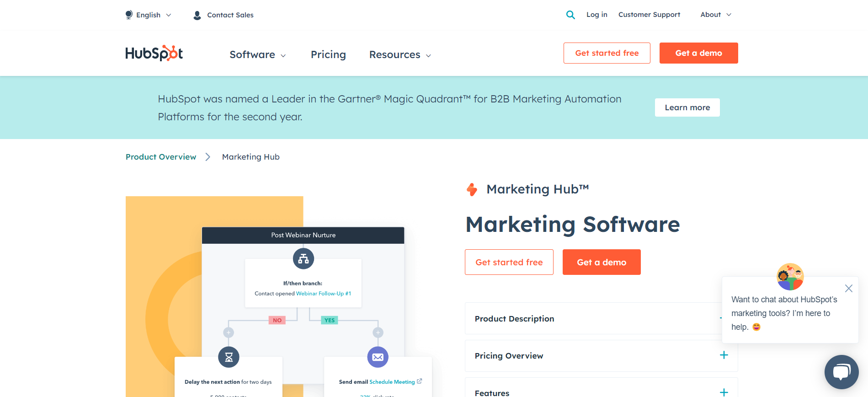Open the chat bubble widget
The height and width of the screenshot is (397, 868).
[841, 372]
